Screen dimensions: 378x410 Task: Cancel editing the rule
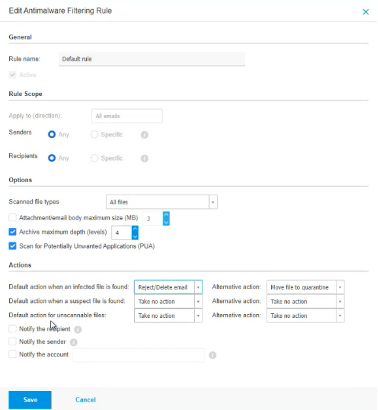(85, 400)
